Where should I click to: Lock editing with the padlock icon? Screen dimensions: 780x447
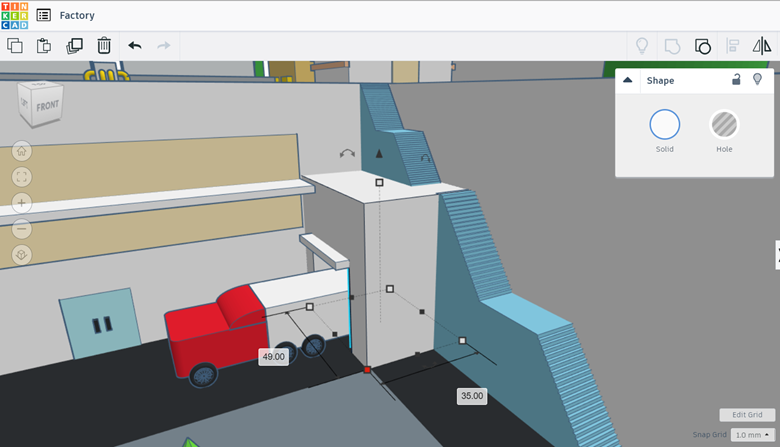736,79
